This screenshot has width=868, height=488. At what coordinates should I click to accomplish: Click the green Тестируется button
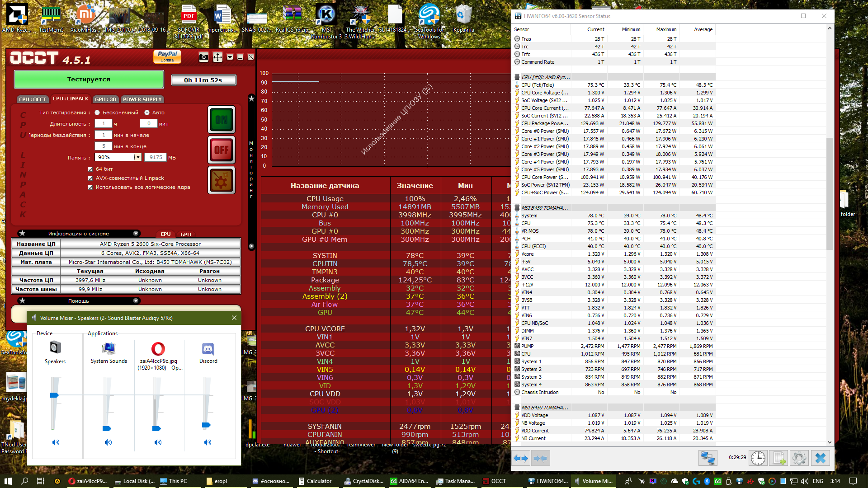89,80
